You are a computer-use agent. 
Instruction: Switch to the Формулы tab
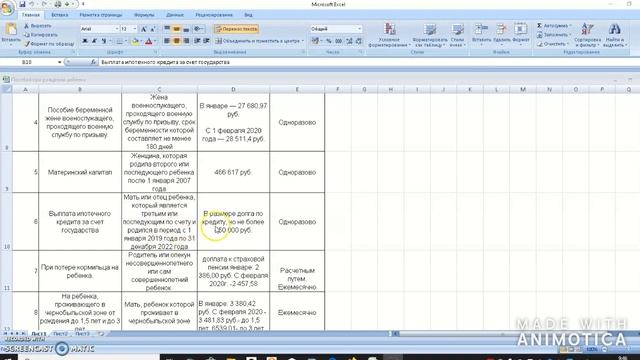(x=144, y=15)
